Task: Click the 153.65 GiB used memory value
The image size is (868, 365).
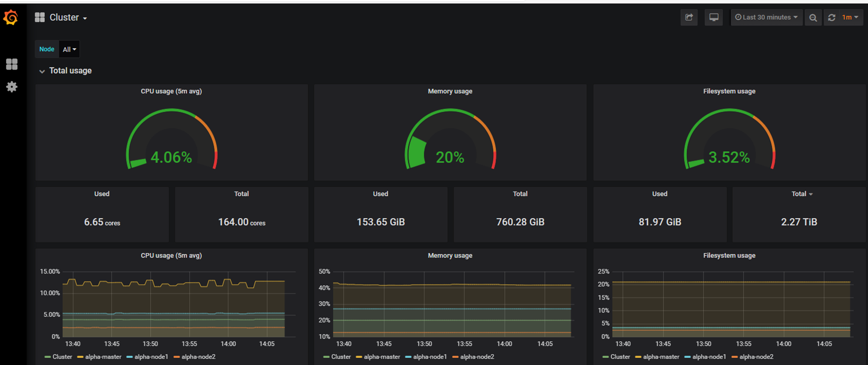Action: click(381, 222)
